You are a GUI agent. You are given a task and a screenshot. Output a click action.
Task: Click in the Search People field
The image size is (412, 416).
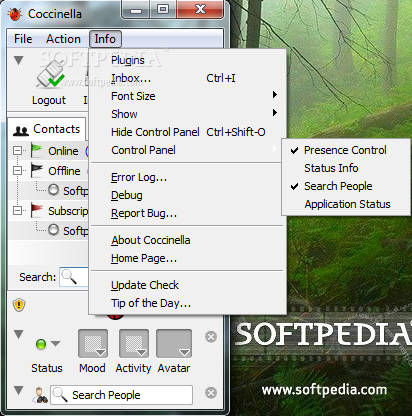121,395
